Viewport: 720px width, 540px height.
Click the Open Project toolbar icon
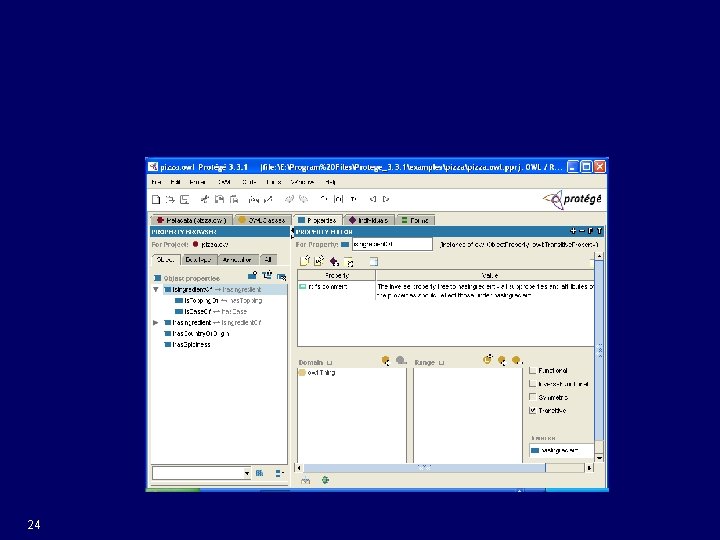(x=170, y=199)
